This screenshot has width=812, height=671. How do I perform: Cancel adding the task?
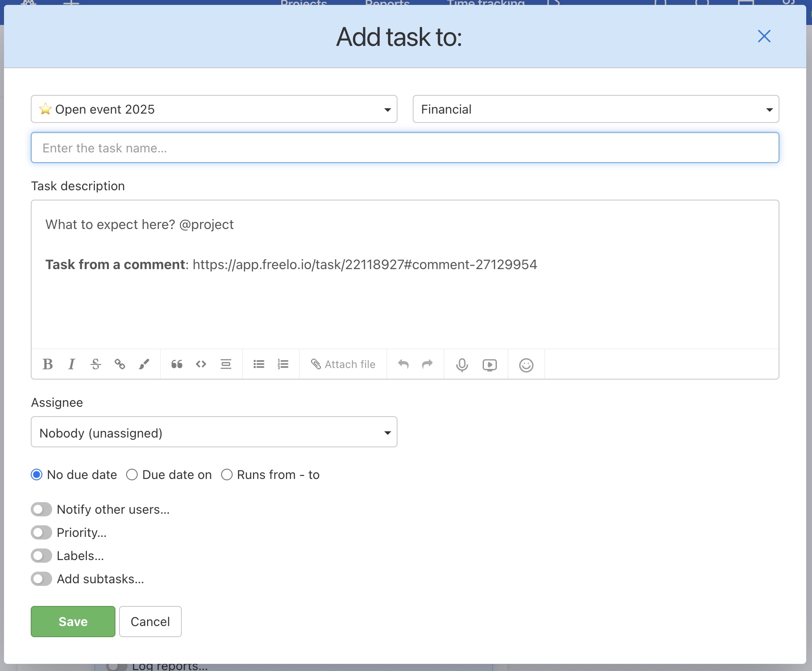(150, 622)
